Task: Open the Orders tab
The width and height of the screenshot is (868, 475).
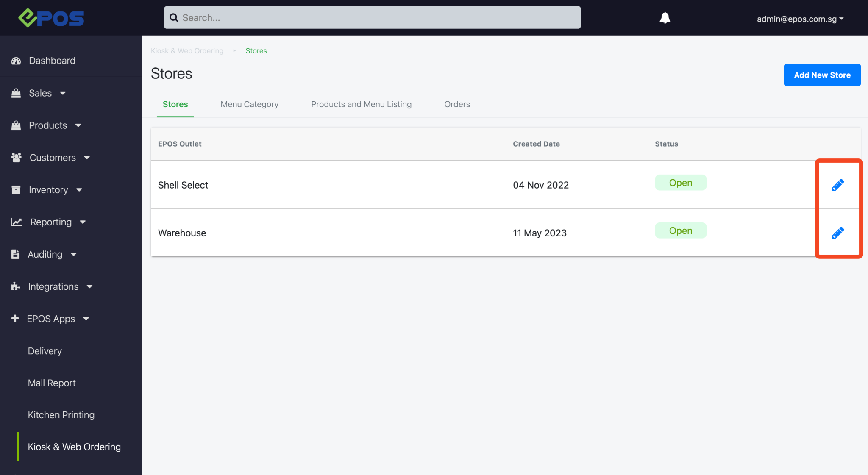Action: click(x=457, y=104)
